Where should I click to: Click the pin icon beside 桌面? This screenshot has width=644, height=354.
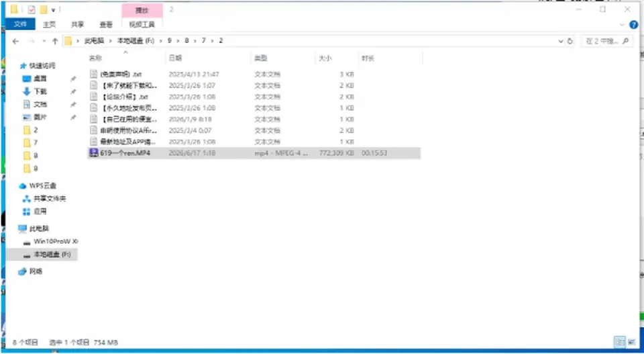[73, 79]
